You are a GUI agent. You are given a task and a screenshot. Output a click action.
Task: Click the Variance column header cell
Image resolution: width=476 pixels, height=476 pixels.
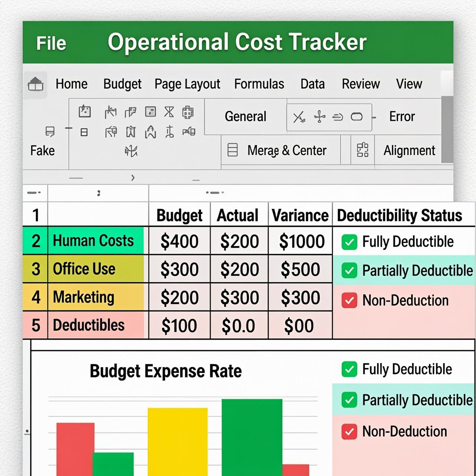(x=300, y=215)
